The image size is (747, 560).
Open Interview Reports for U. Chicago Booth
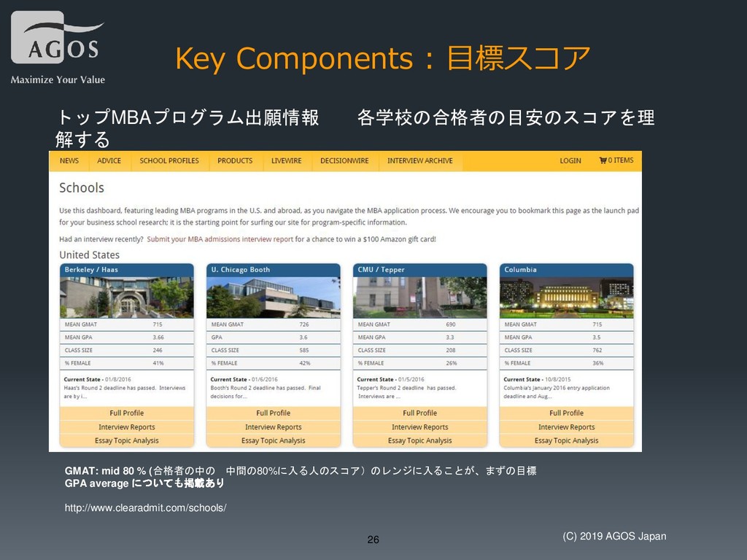pos(274,427)
